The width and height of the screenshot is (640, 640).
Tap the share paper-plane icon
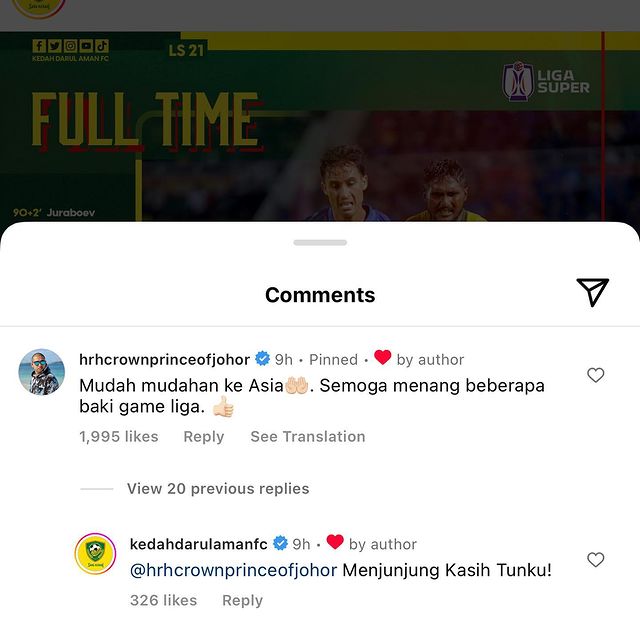592,292
